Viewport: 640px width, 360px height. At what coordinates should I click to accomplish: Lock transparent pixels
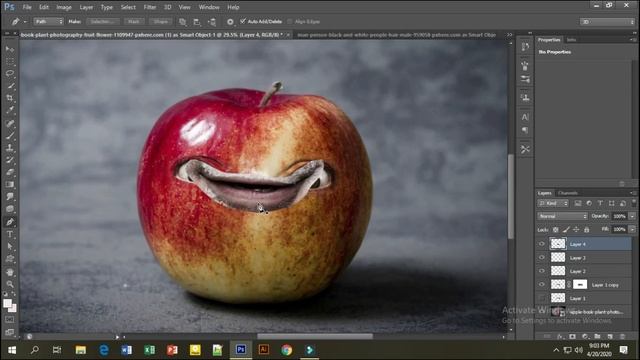pos(556,230)
